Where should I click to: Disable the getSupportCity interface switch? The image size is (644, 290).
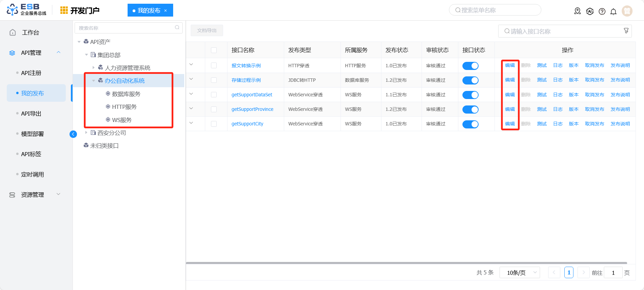coord(470,124)
